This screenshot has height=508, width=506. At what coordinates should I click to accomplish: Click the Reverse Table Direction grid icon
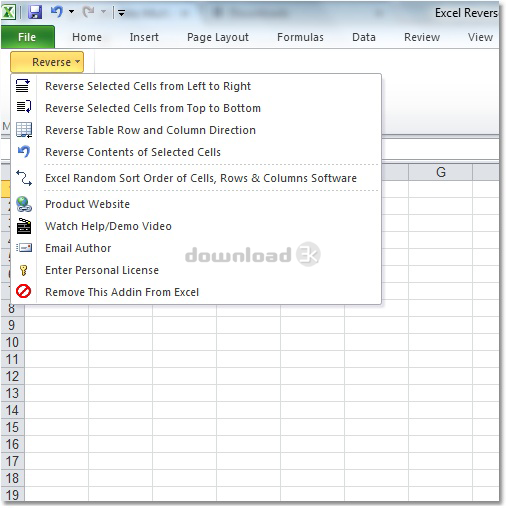click(x=24, y=130)
